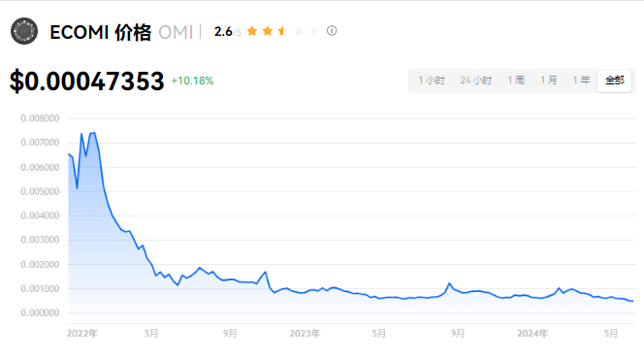The width and height of the screenshot is (644, 357).
Task: Click the 0.000000 y-axis label
Action: (x=41, y=313)
